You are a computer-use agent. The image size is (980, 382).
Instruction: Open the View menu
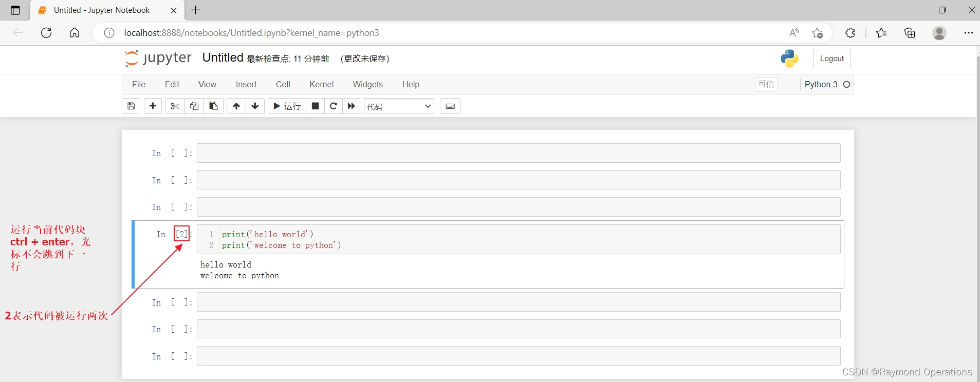pos(207,84)
